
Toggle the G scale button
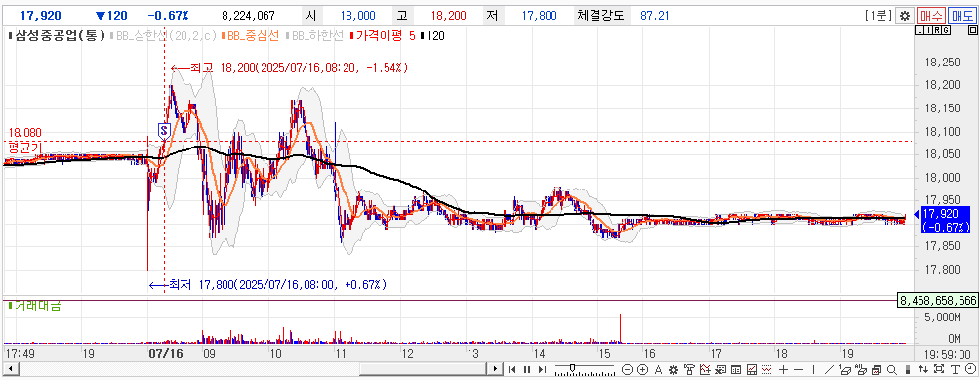[946, 30]
